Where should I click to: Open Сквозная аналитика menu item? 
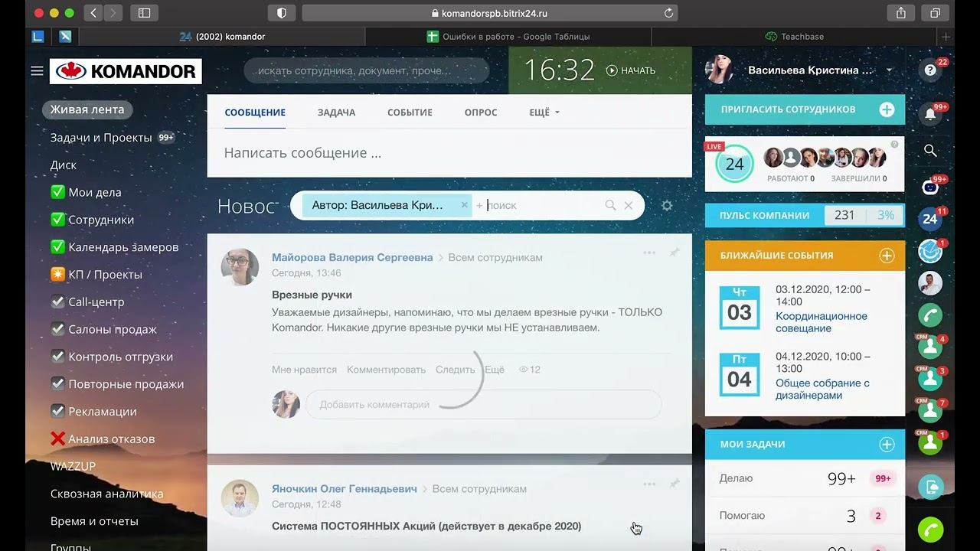coord(107,494)
